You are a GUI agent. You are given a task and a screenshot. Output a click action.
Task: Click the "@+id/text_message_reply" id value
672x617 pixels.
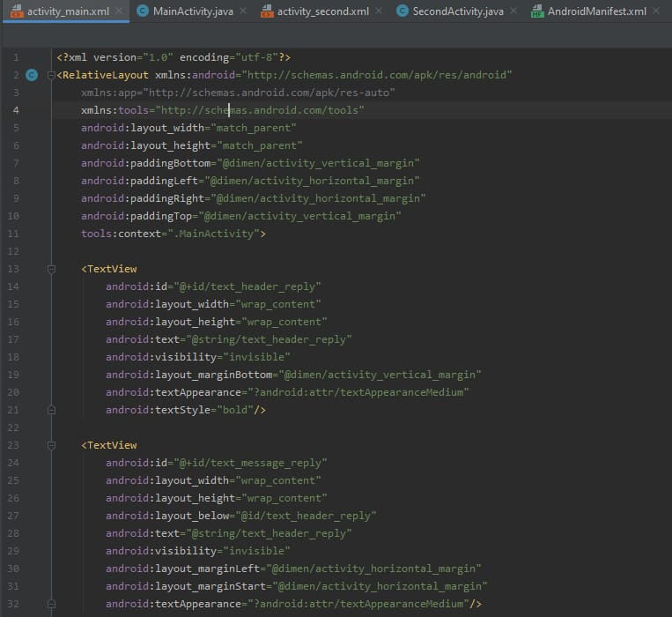click(x=250, y=463)
